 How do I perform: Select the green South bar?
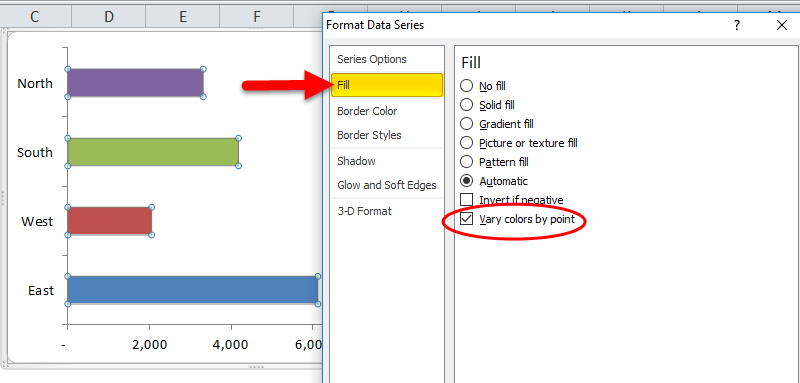point(153,152)
